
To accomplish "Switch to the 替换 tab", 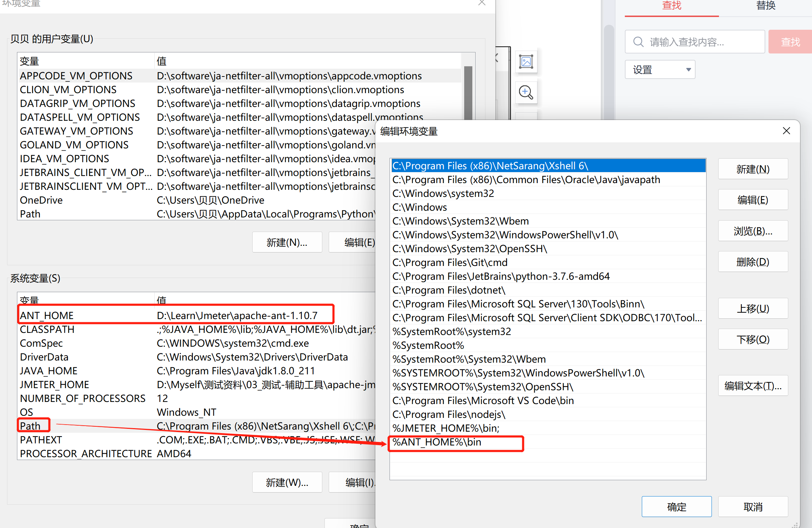I will [x=765, y=6].
